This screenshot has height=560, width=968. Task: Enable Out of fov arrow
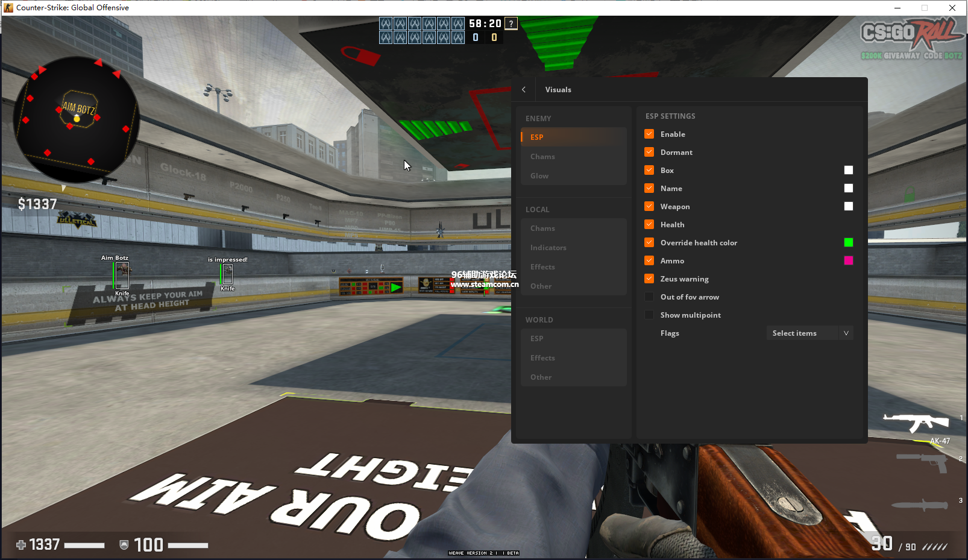[649, 297]
